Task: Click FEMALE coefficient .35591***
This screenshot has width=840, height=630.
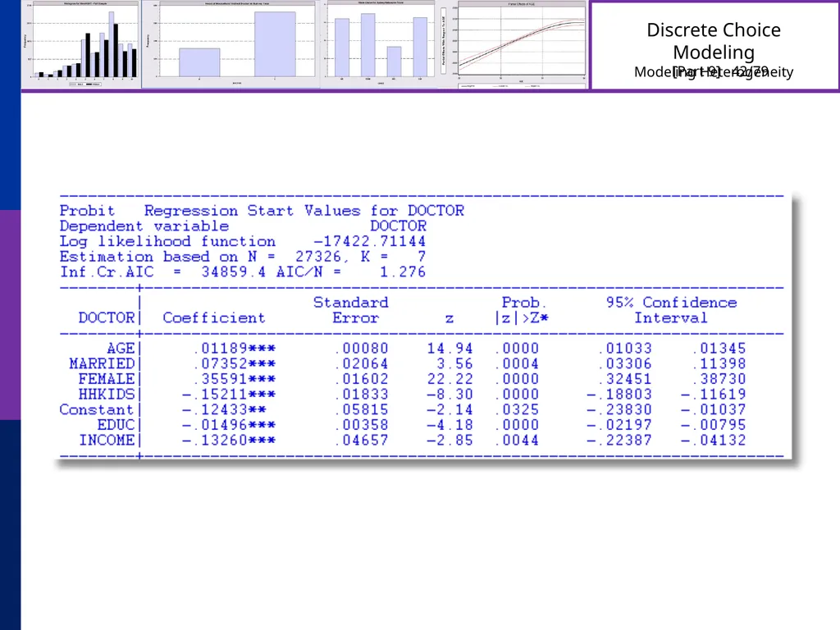Action: [234, 379]
